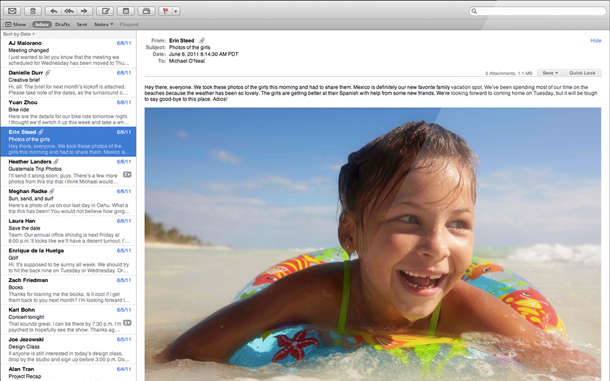Select the Inbox tab
This screenshot has height=381, width=610.
coord(42,24)
